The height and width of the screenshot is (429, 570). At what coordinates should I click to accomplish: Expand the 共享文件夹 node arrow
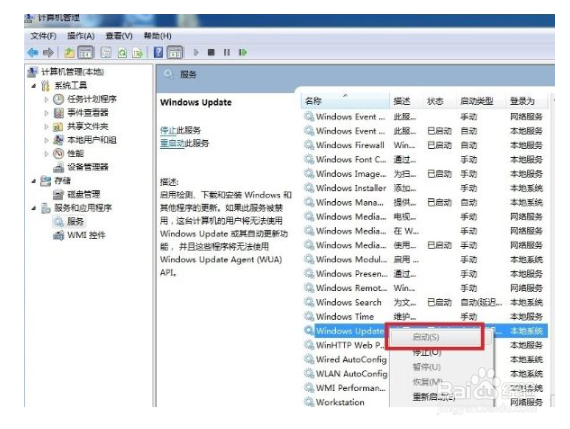click(47, 127)
